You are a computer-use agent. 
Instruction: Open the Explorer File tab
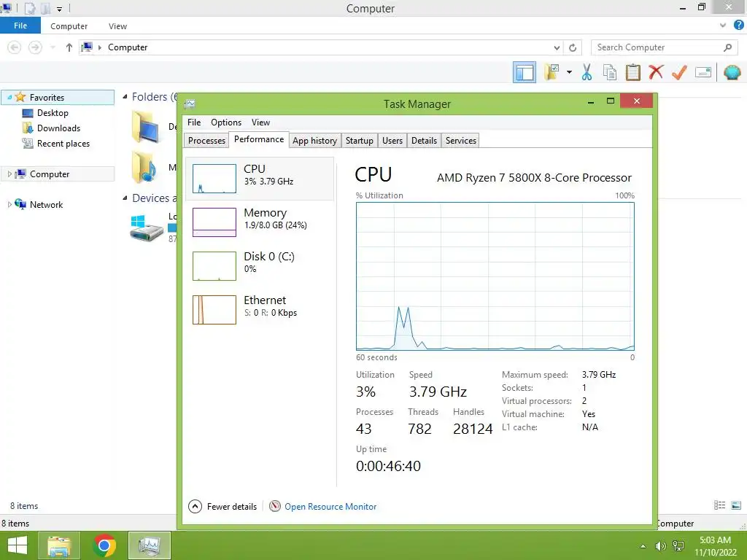click(20, 26)
